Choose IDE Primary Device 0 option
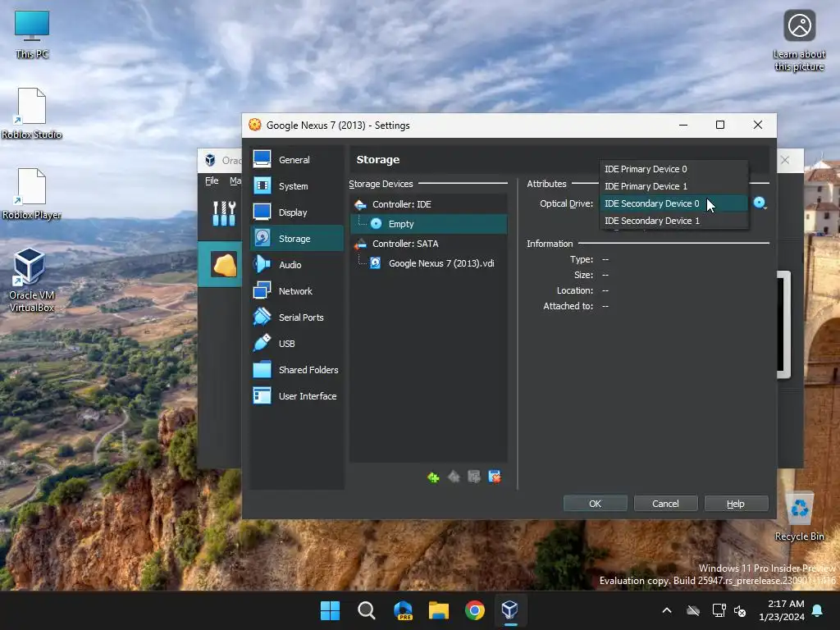 click(673, 169)
